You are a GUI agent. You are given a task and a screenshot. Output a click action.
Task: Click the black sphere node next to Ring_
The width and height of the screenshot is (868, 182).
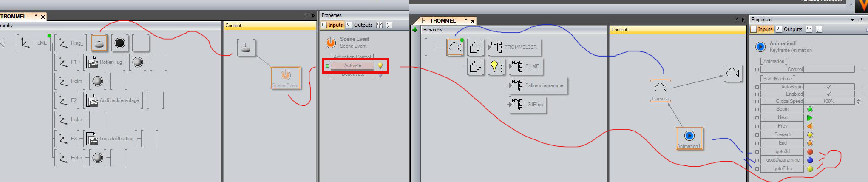[120, 43]
